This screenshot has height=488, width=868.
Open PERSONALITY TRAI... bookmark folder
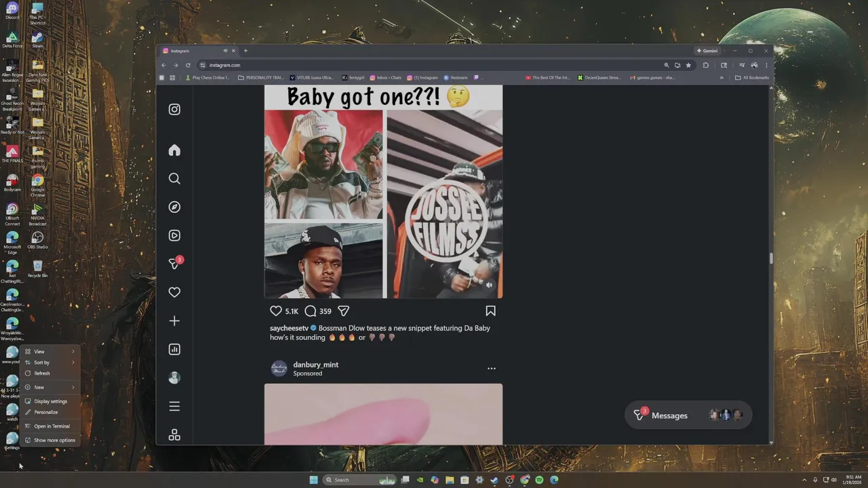(261, 77)
